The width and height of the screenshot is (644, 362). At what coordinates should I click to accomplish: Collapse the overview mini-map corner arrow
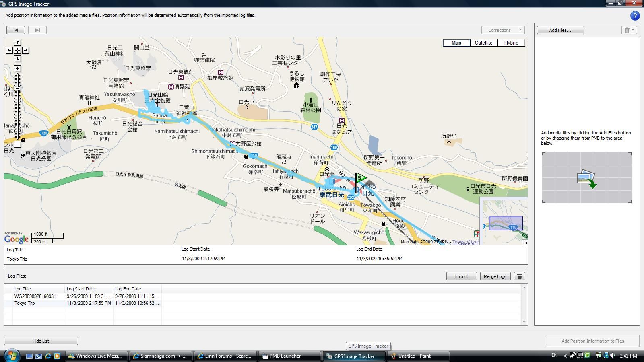pyautogui.click(x=525, y=243)
